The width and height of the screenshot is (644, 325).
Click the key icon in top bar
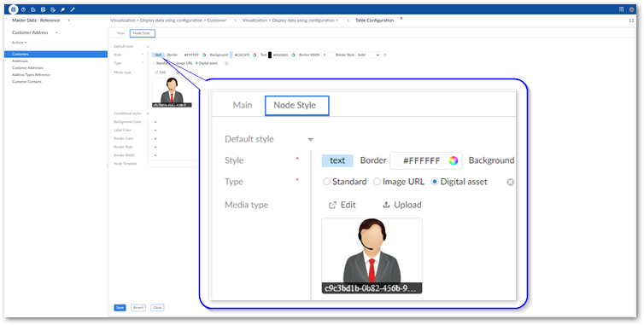point(63,9)
